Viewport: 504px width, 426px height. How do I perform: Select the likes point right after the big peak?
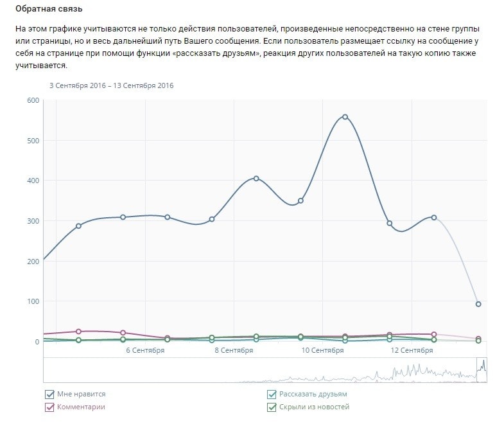[x=389, y=224]
